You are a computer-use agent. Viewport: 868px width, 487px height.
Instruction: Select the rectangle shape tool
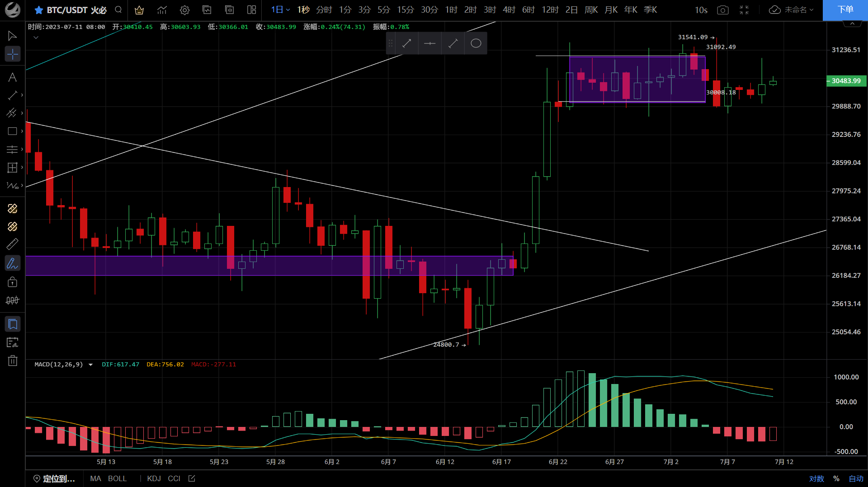(12, 131)
